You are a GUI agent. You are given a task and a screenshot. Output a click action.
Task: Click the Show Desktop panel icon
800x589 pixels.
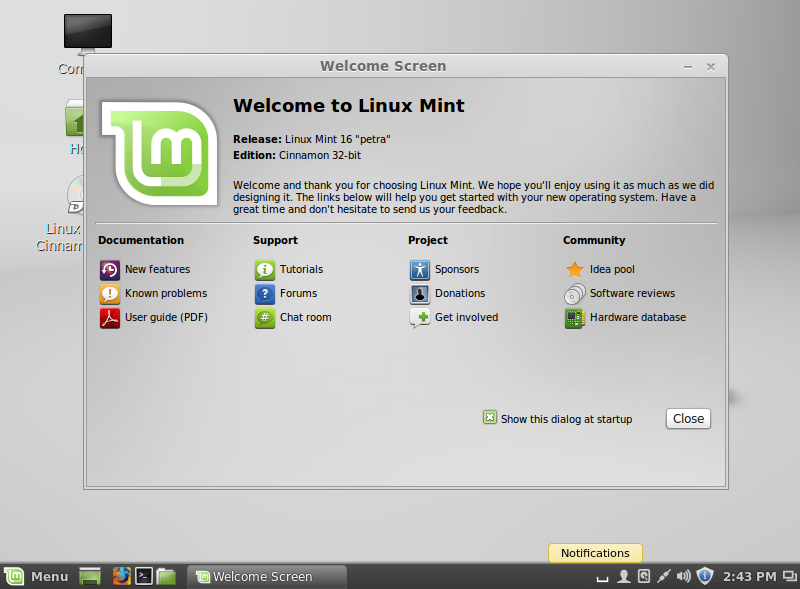(x=90, y=577)
